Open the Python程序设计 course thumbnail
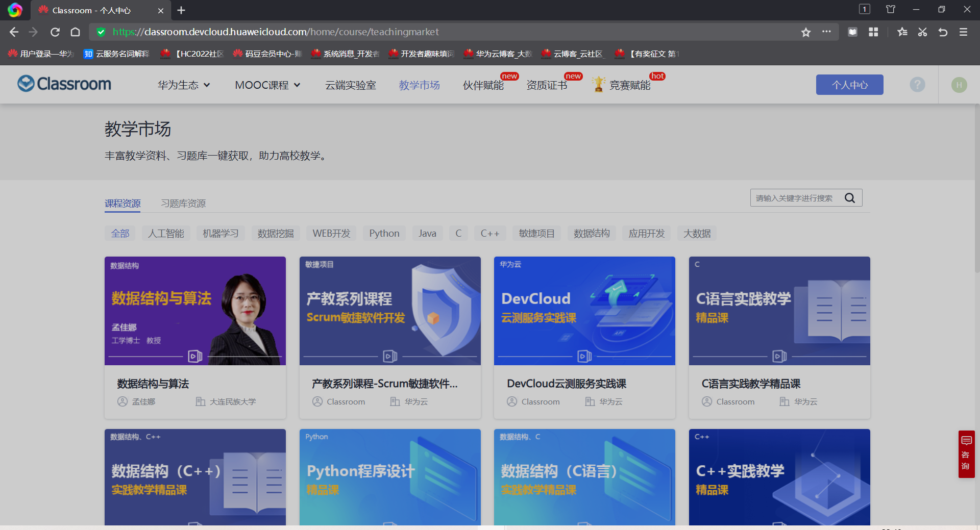 [x=390, y=477]
